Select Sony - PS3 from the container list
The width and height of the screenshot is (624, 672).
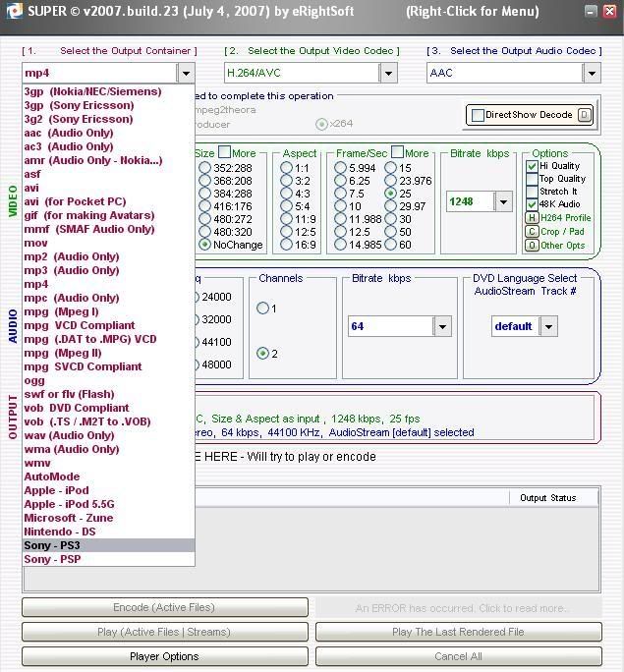click(108, 545)
